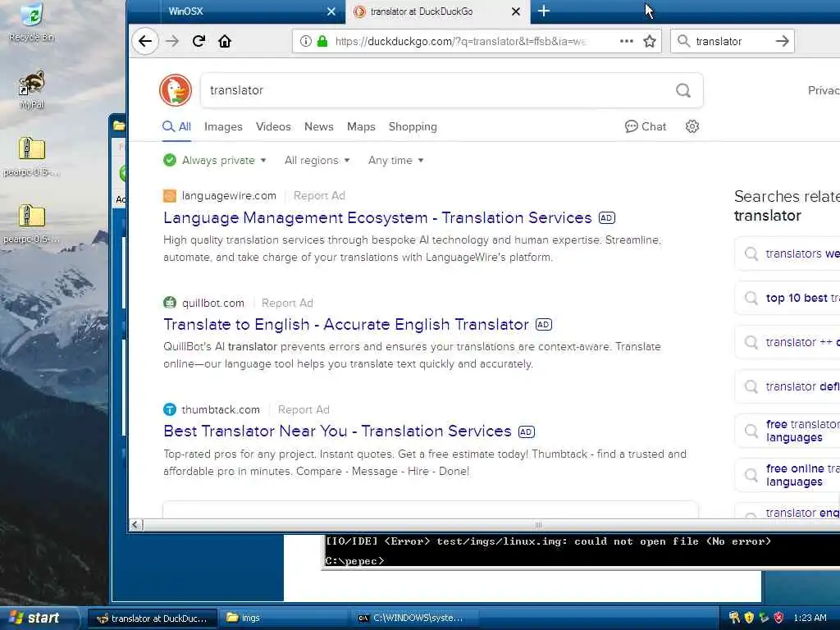Image resolution: width=840 pixels, height=630 pixels.
Task: Click the C:\pepec> prompt in the console window
Action: point(354,561)
